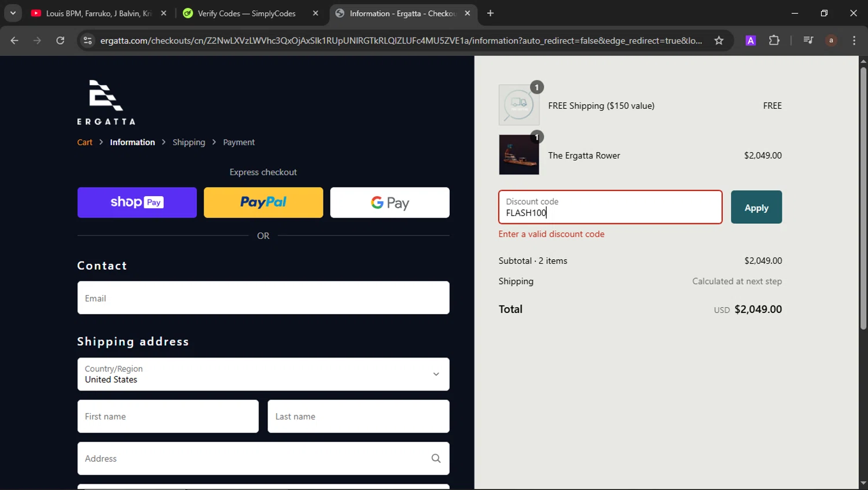The height and width of the screenshot is (490, 868).
Task: Click 'Enter a valid discount code' error text
Action: [551, 234]
